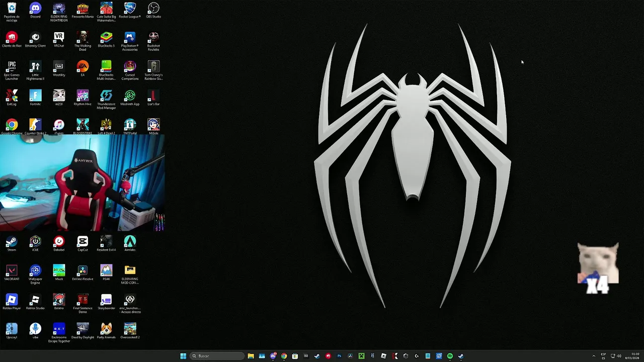Open the Party Animals shortcut
This screenshot has width=644, height=362.
pyautogui.click(x=106, y=331)
